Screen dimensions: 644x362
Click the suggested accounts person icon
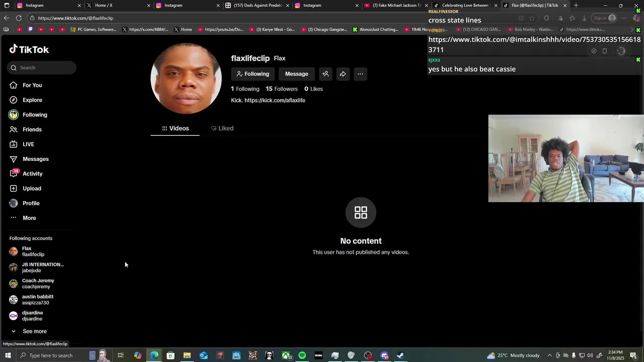click(326, 74)
